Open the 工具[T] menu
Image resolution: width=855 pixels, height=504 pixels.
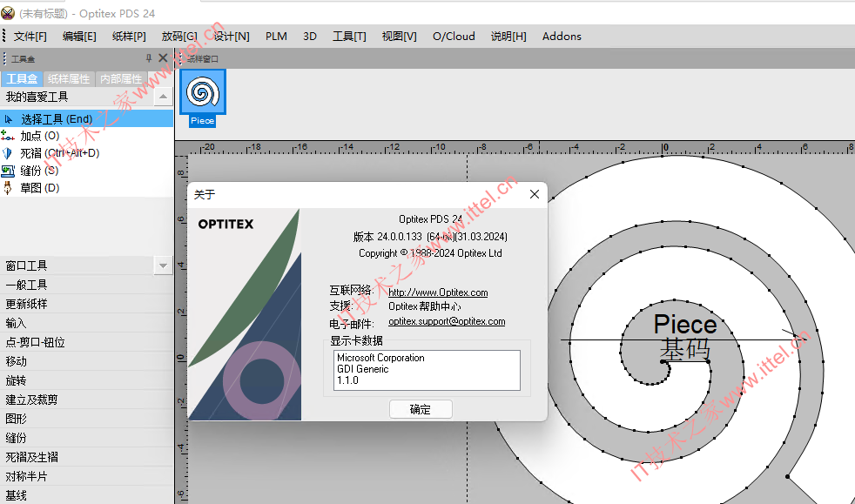tap(349, 37)
